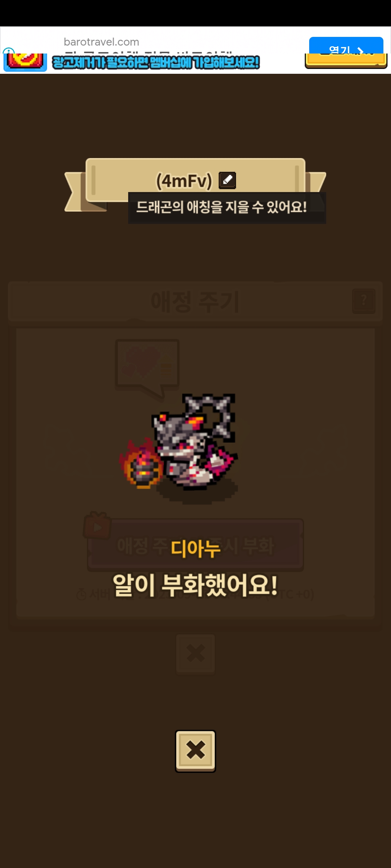Screen dimensions: 391x868
Task: Tap the flaming lantern sprite beside the dragon
Action: pyautogui.click(x=142, y=464)
